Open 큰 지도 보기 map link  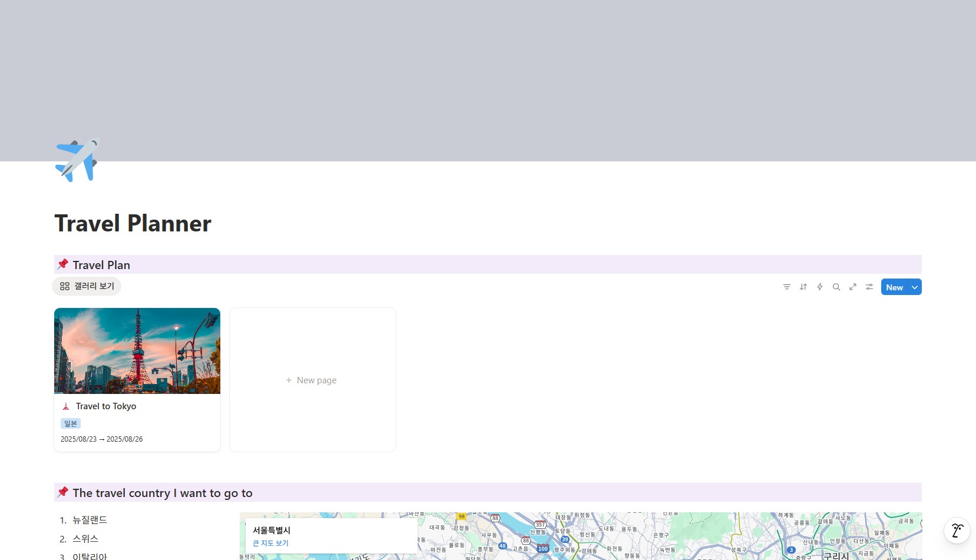pyautogui.click(x=270, y=543)
